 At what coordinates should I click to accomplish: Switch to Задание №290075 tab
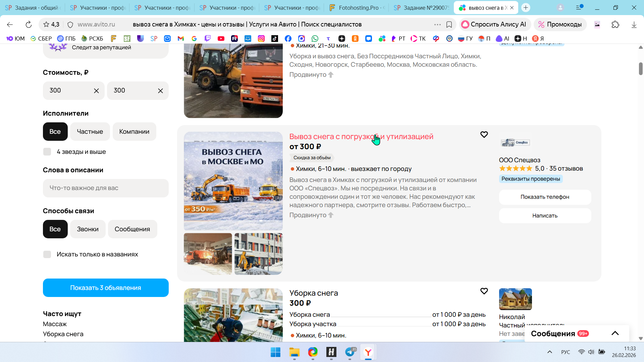[x=422, y=8]
